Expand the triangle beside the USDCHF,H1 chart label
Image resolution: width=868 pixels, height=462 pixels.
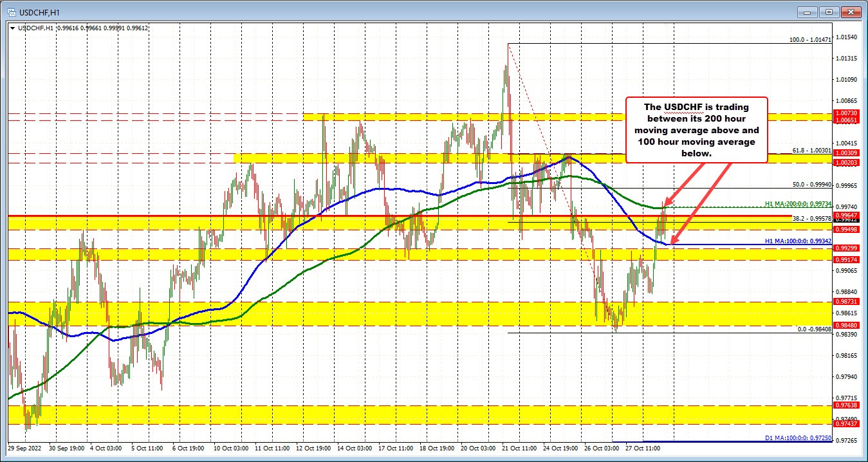(13, 28)
